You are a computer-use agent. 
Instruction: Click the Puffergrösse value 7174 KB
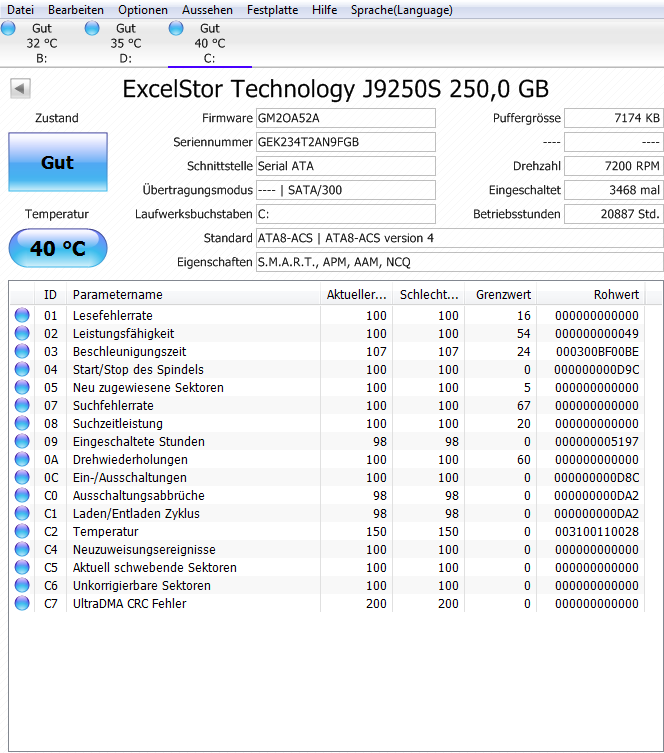(x=614, y=118)
